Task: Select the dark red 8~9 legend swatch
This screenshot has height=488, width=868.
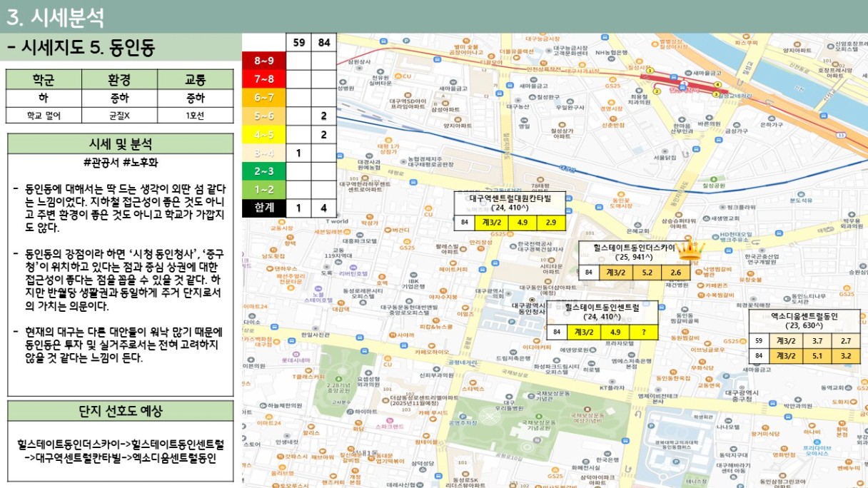Action: coord(264,61)
